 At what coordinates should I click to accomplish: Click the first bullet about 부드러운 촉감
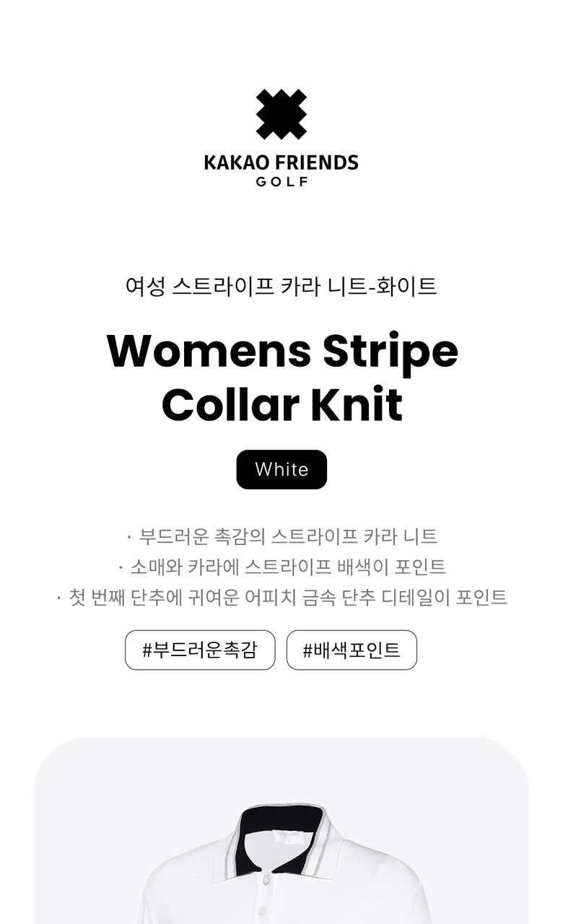pos(281,536)
